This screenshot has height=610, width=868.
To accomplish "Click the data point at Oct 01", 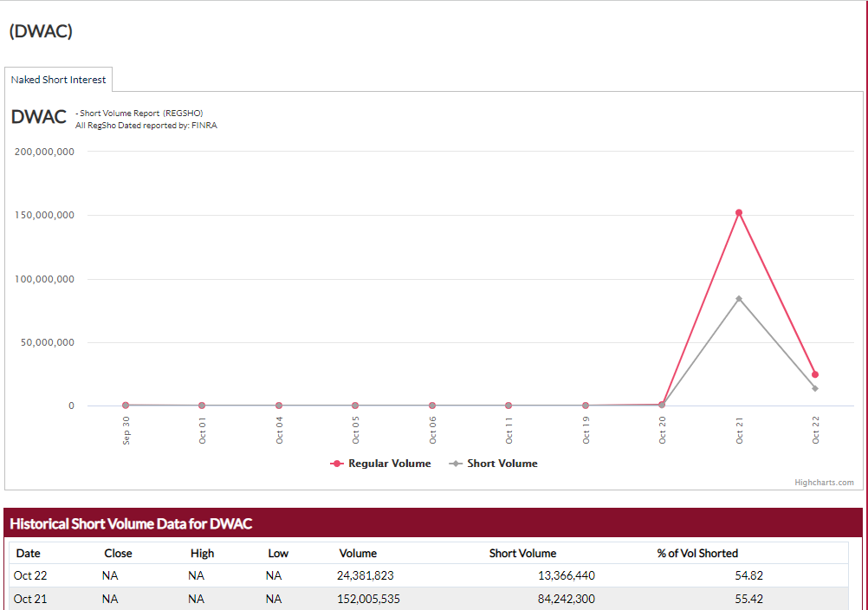I will (x=202, y=406).
